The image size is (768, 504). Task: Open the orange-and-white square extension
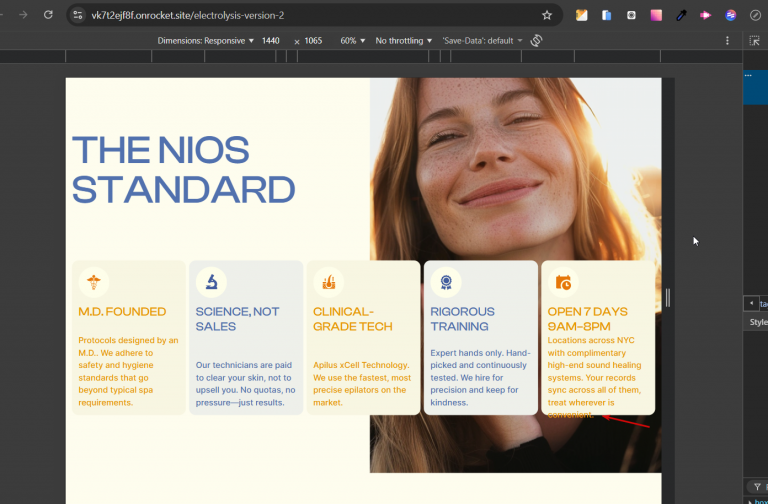(581, 15)
